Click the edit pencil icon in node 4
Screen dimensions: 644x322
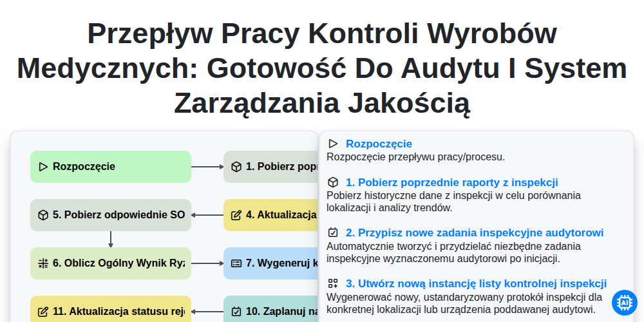click(x=236, y=215)
